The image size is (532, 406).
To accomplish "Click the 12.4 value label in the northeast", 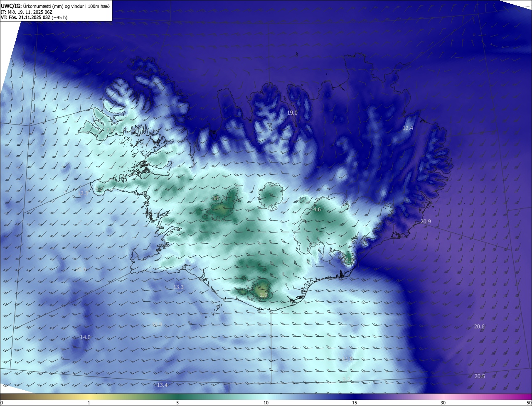I will (x=408, y=128).
